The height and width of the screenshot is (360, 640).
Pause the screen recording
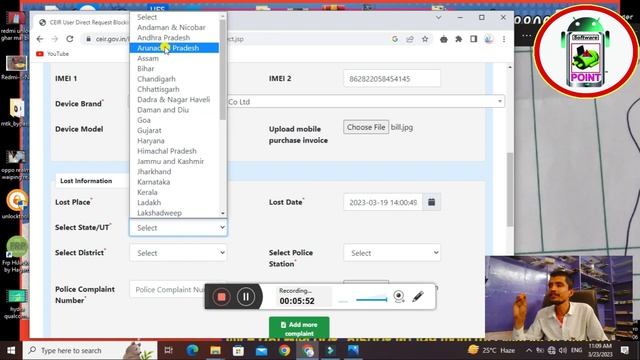246,297
